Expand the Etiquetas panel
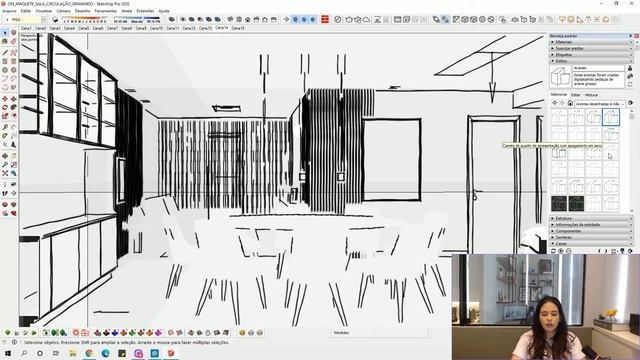 pyautogui.click(x=591, y=54)
